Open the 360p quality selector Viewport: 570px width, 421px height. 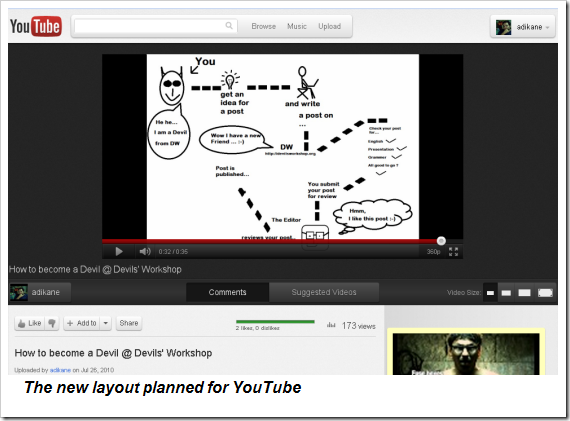pos(433,252)
